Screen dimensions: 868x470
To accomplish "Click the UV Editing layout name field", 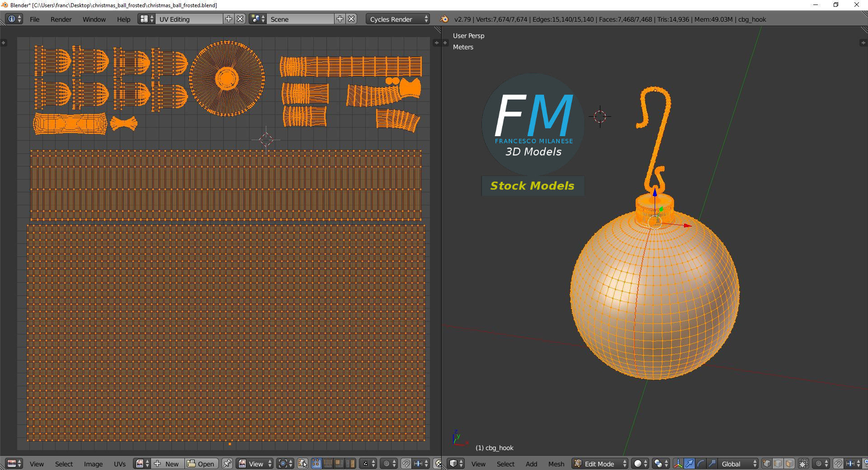I will [189, 19].
